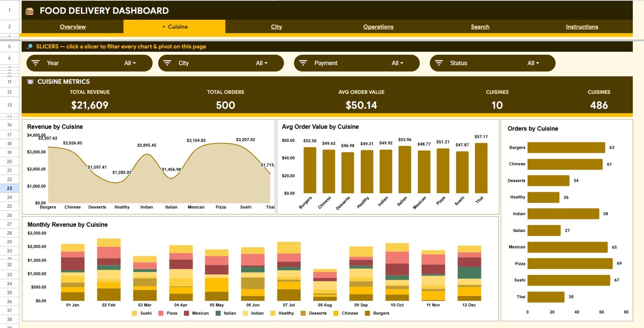Click the Orders by Cuisine chart title
Screen dimensions: 644x328
click(x=533, y=129)
